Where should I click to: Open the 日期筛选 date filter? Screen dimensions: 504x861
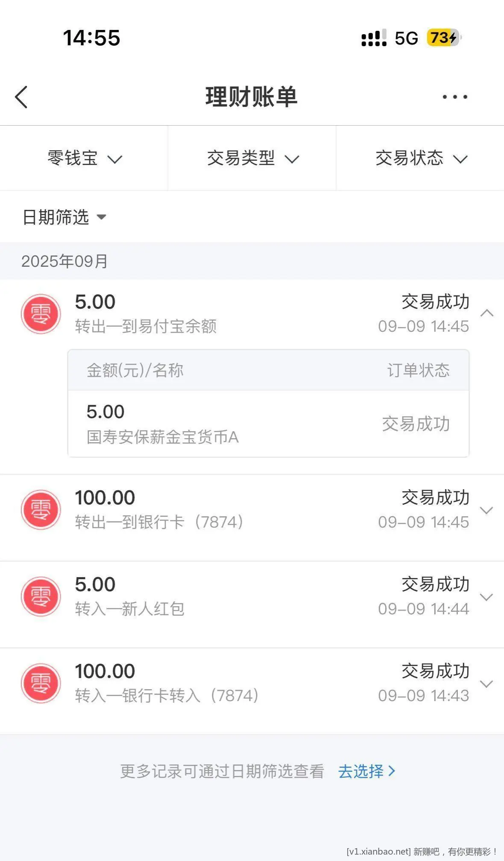pos(64,217)
